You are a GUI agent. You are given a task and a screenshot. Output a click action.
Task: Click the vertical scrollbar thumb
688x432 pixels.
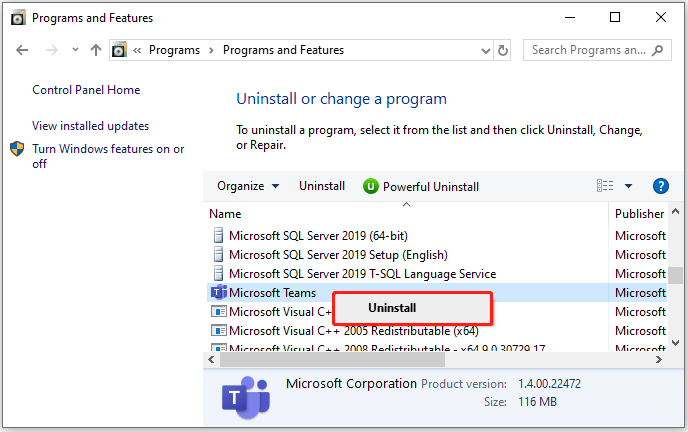point(676,275)
